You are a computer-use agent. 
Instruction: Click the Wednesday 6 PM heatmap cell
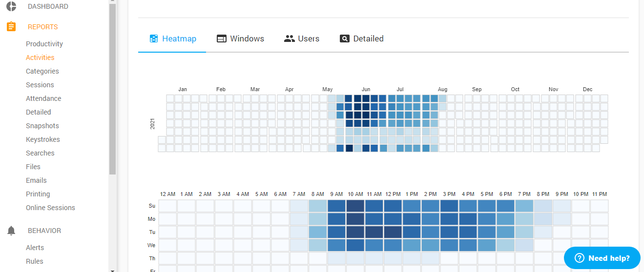505,245
